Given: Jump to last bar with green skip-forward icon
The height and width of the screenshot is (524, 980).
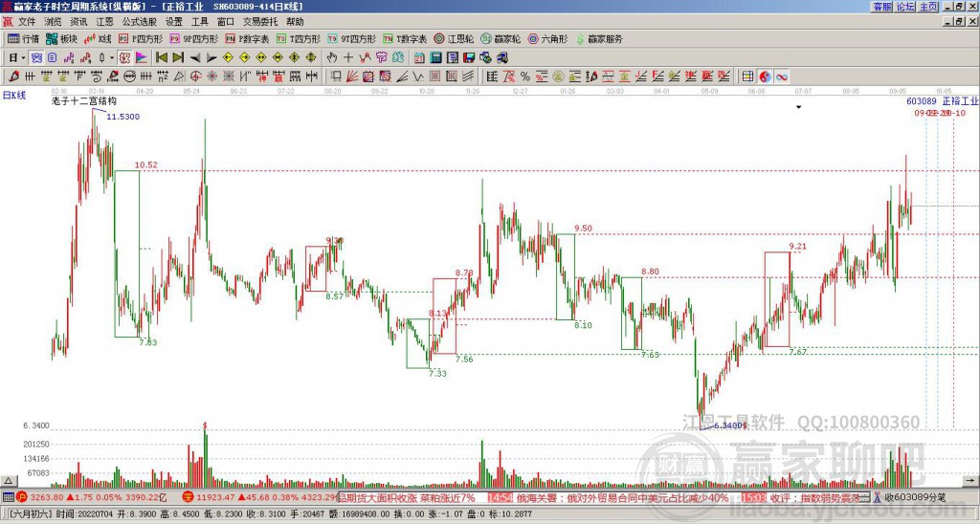Looking at the screenshot, I should 178,57.
